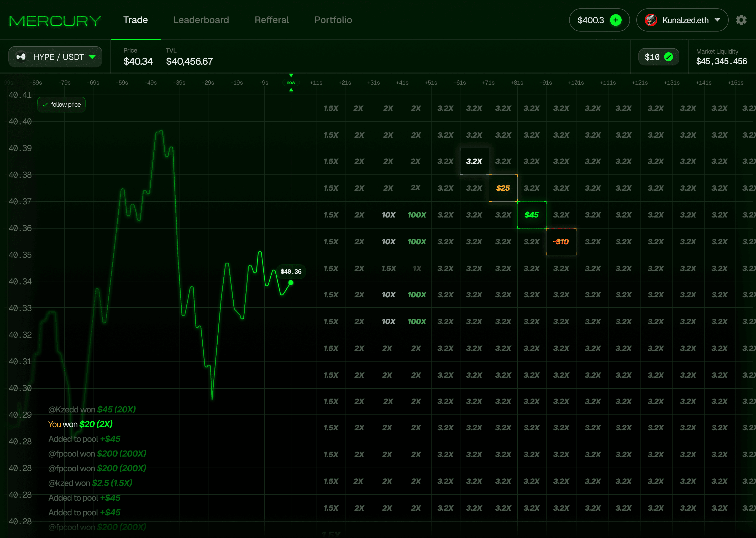Viewport: 756px width, 538px height.
Task: Toggle the follow price checkbox
Action: (x=45, y=105)
